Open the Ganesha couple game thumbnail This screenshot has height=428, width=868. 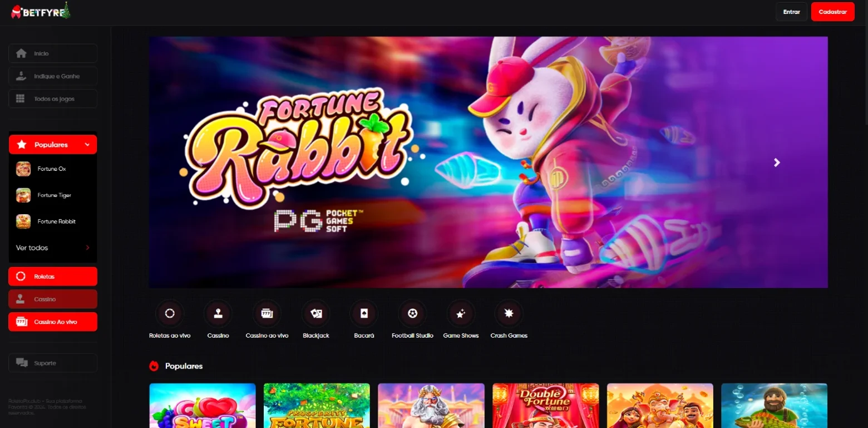(660, 406)
